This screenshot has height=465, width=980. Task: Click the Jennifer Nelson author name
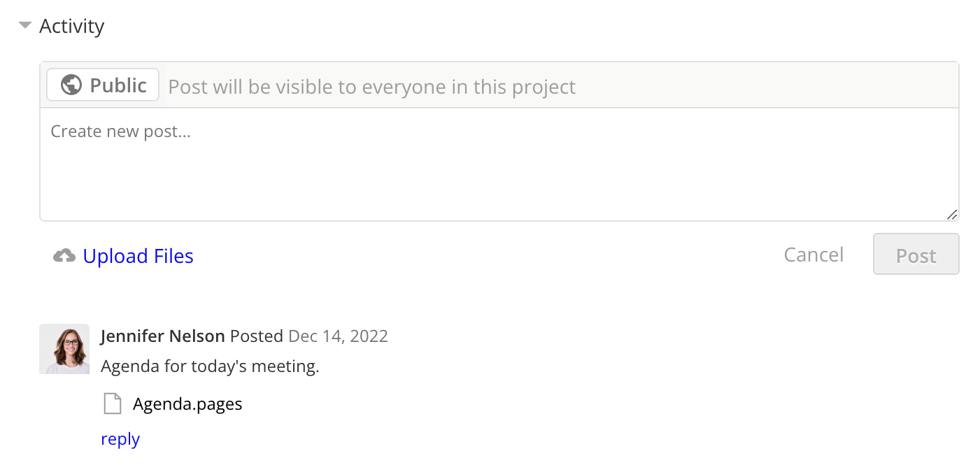coord(163,336)
